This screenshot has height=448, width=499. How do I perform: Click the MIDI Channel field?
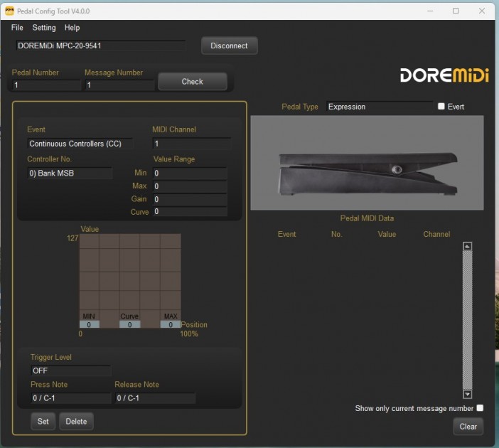(191, 144)
